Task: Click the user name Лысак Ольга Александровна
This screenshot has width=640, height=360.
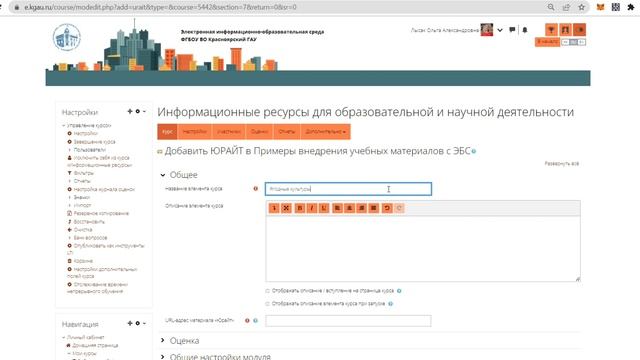Action: 444,30
